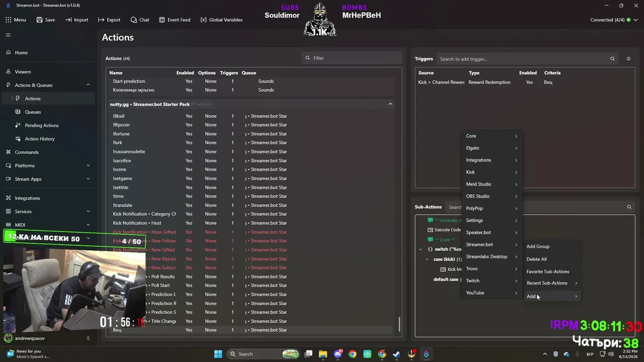Viewport: 644px width, 362px height.
Task: Click the green comment icon beside Generate
Action: point(430,220)
